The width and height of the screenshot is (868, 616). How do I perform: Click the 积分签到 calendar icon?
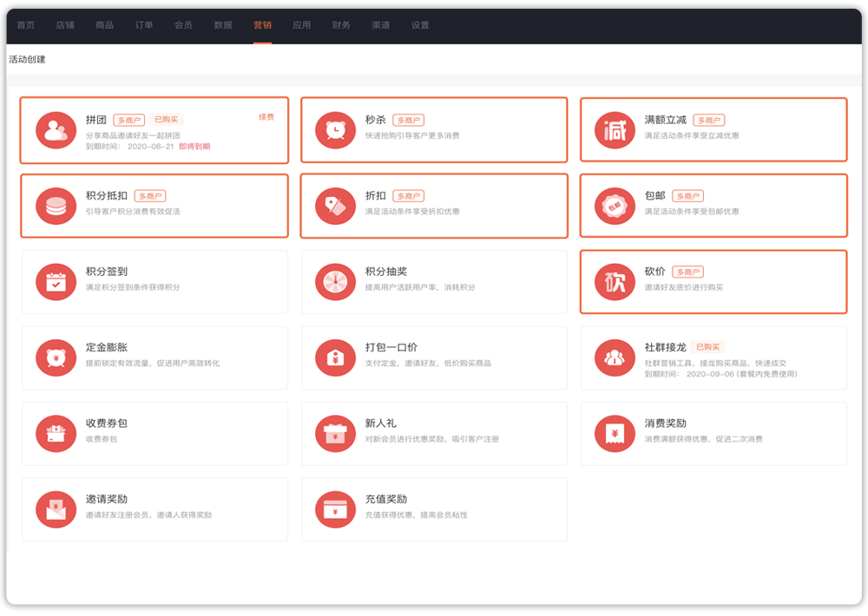56,282
